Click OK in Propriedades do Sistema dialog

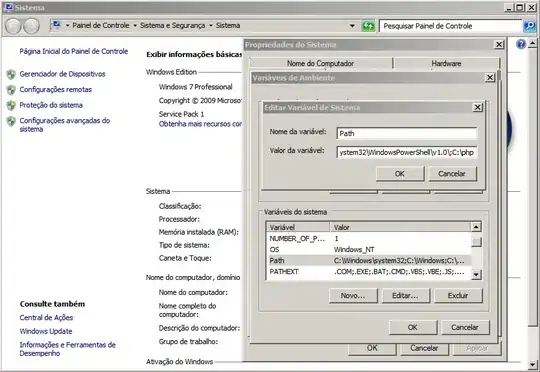372,349
